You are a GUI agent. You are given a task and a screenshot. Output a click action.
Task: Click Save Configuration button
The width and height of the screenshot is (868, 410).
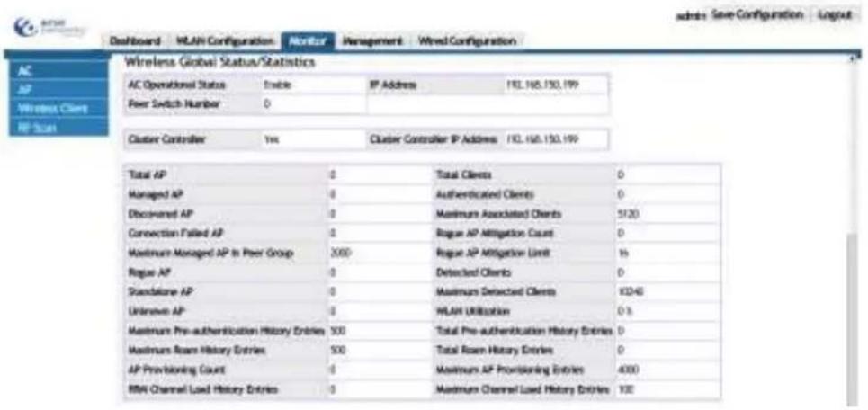pos(756,14)
